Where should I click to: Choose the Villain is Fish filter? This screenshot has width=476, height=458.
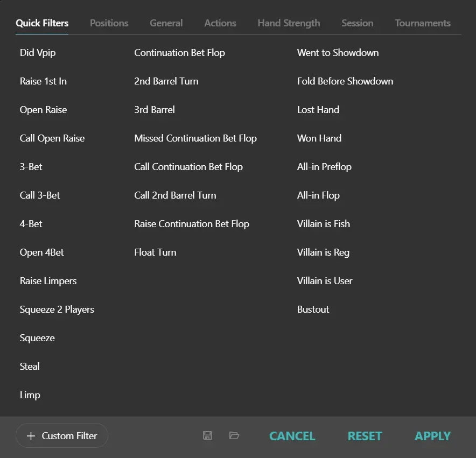click(323, 224)
